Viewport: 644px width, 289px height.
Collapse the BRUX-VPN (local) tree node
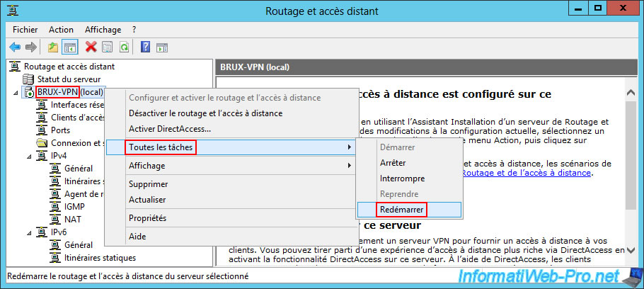click(17, 92)
